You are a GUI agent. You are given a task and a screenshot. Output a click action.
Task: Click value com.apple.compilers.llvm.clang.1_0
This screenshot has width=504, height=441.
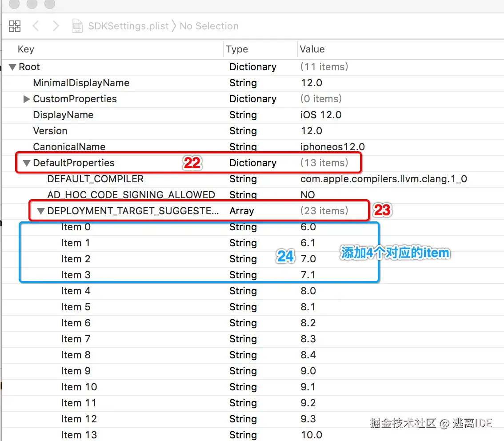[x=384, y=179]
